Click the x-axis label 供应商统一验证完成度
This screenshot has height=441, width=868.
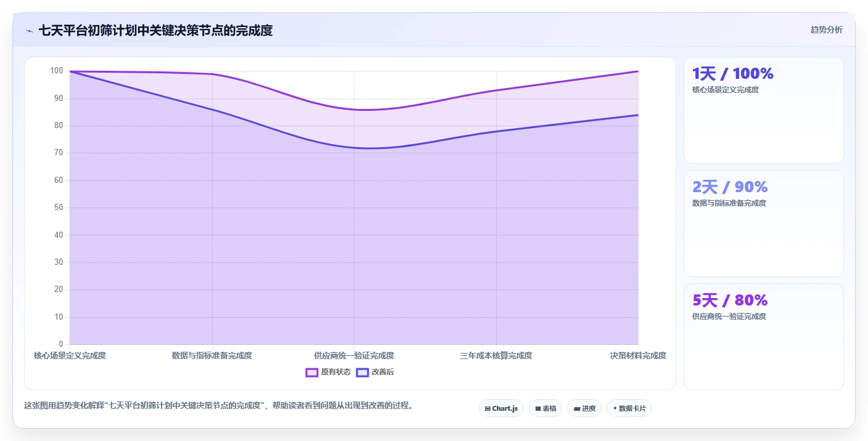pyautogui.click(x=354, y=356)
